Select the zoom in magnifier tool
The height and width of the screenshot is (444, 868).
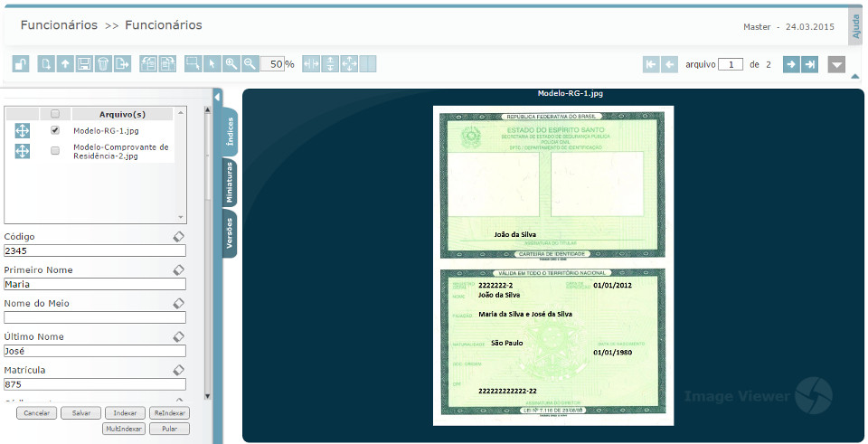click(x=231, y=64)
